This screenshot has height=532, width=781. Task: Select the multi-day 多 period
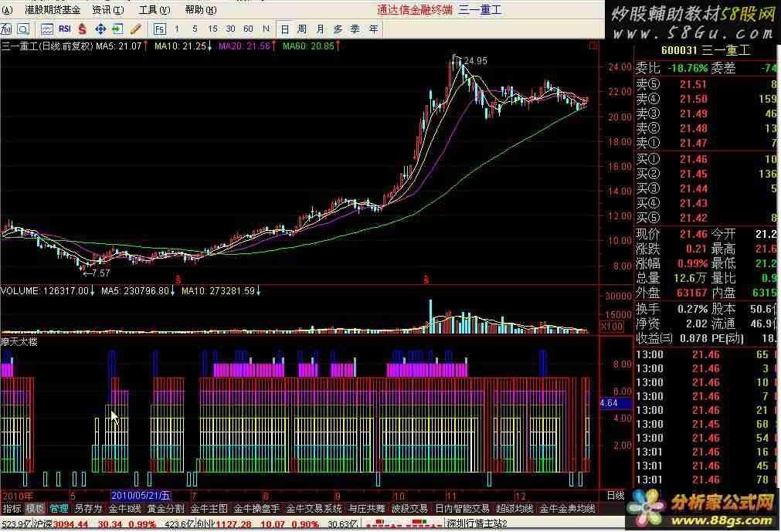point(338,29)
